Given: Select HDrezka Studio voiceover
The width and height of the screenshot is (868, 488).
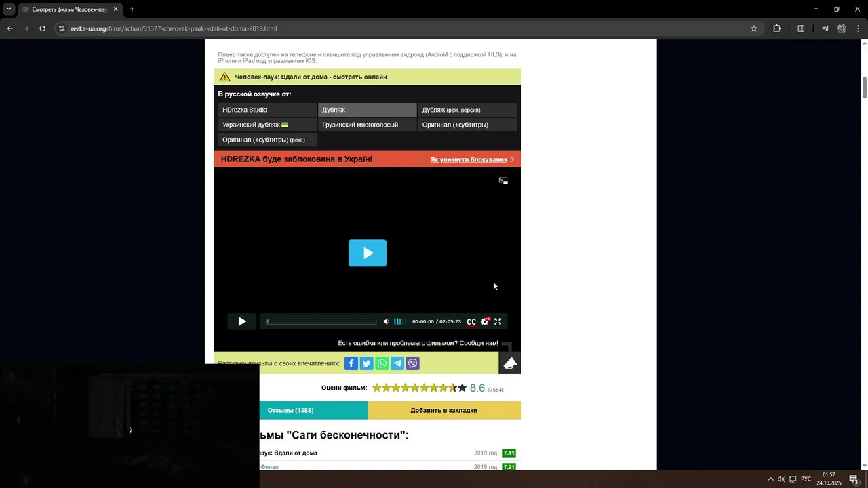Looking at the screenshot, I should tap(267, 110).
